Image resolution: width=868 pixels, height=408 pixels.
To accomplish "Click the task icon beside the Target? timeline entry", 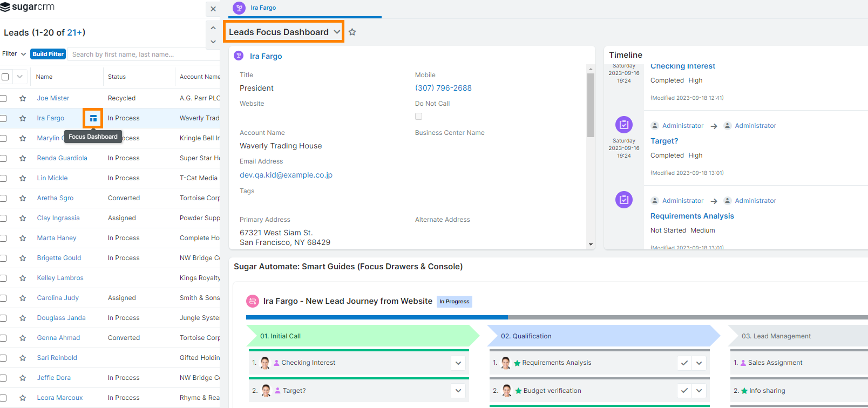I will click(624, 125).
